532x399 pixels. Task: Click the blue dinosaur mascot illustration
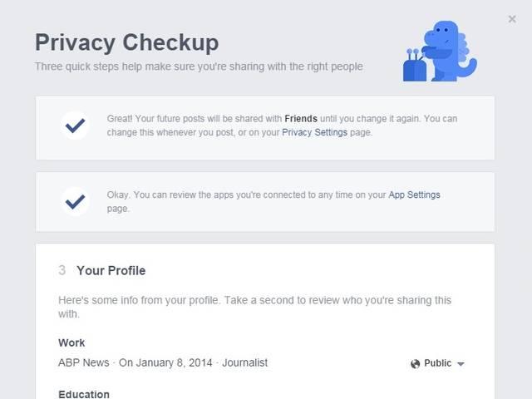click(440, 52)
